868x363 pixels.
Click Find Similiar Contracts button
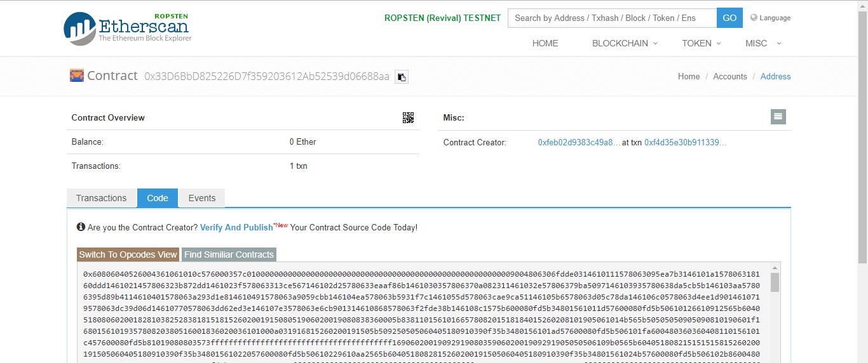point(229,254)
